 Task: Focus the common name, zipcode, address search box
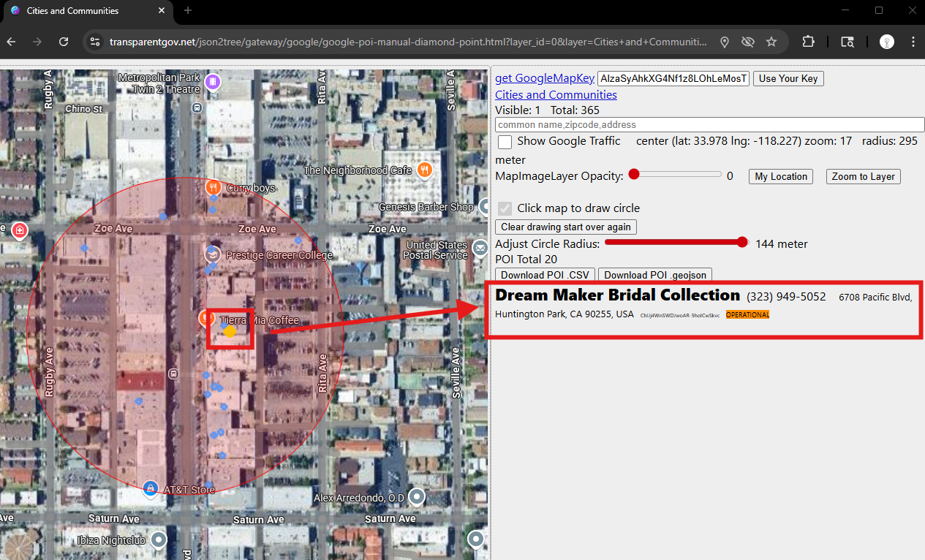tap(710, 124)
